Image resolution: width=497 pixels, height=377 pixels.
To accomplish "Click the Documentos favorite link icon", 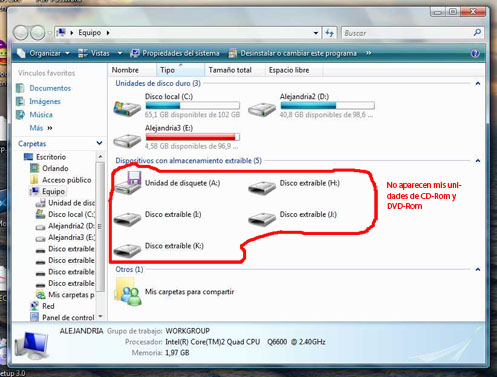I will tap(20, 88).
